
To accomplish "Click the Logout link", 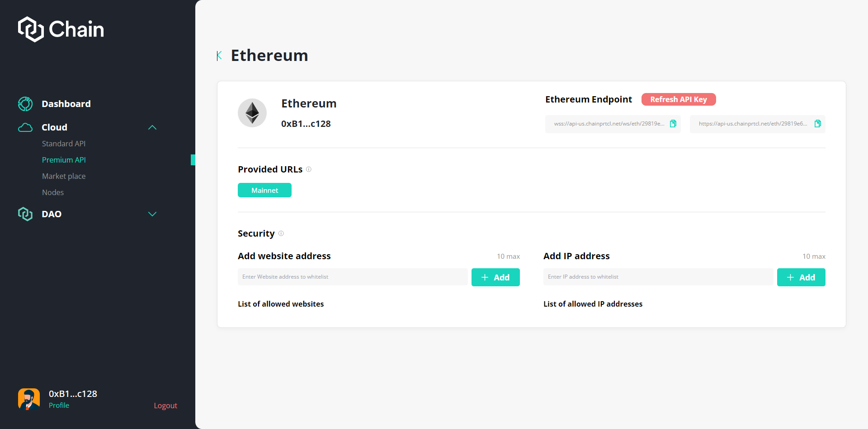I will [165, 406].
